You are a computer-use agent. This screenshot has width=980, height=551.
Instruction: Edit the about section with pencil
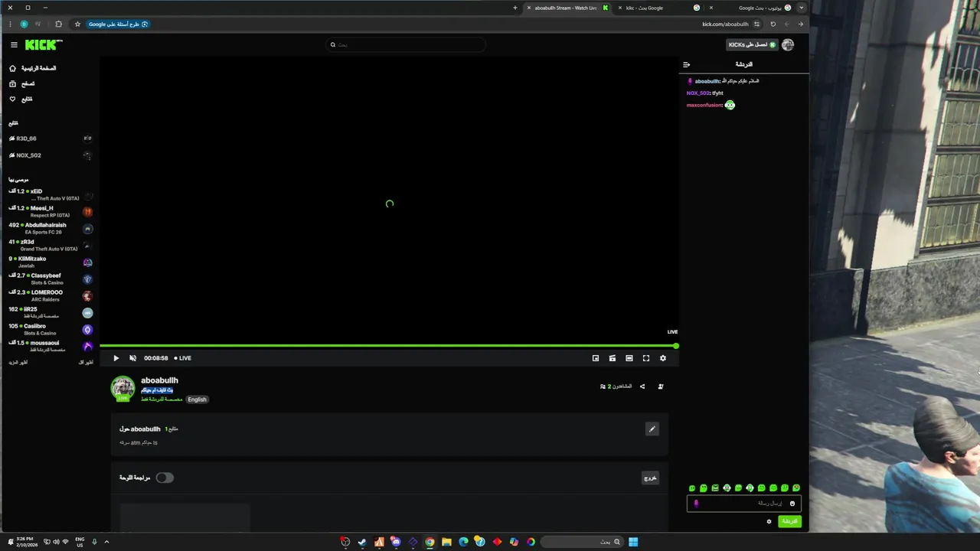tap(652, 429)
